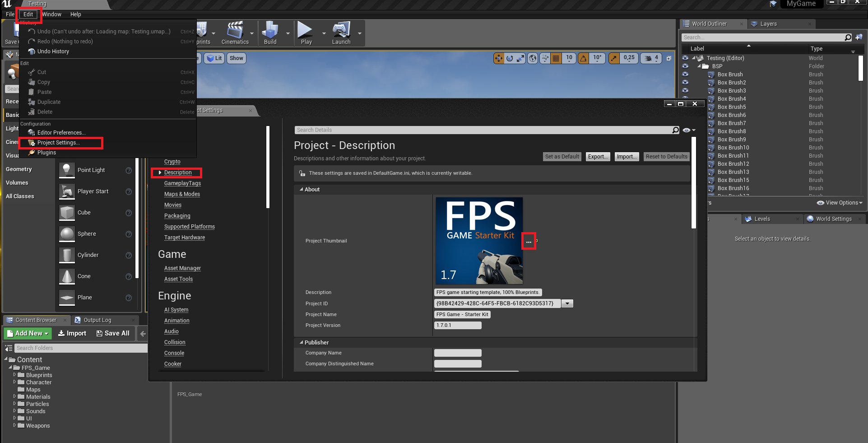Expand the Blueprints folder in Content tree
This screenshot has height=443, width=868.
[x=15, y=375]
